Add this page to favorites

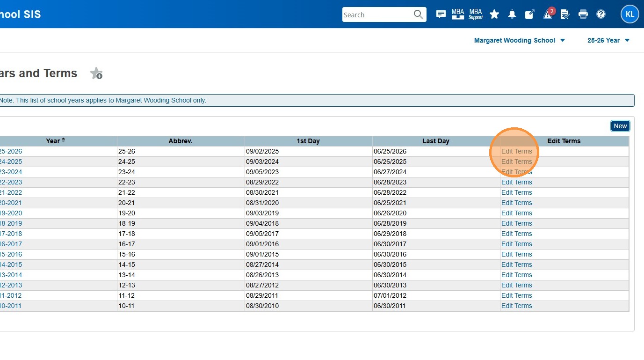pos(96,73)
